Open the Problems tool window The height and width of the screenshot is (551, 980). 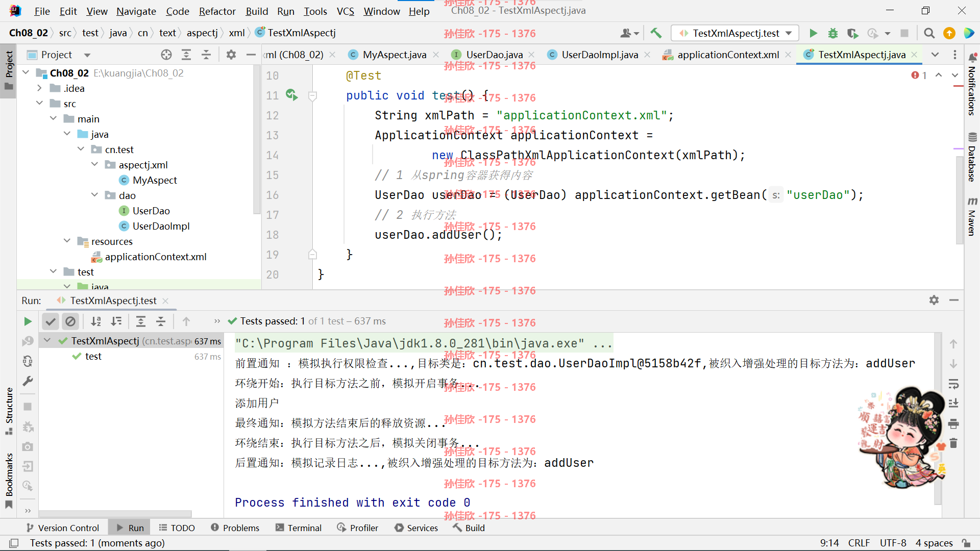tap(235, 528)
